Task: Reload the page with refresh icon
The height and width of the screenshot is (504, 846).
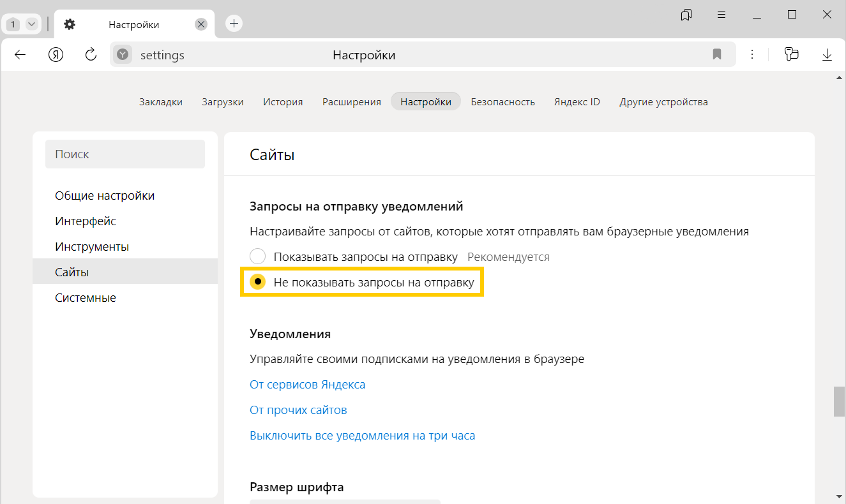Action: 91,55
